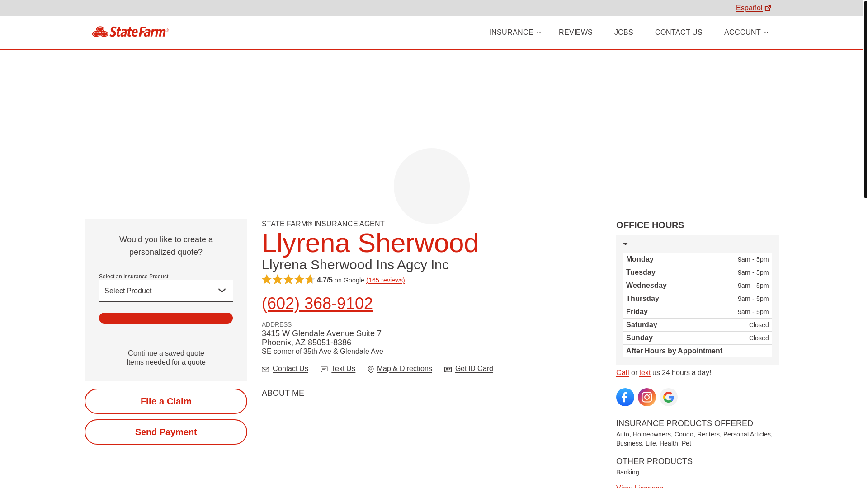
Task: Collapse the office hours list arrow
Action: click(x=625, y=244)
